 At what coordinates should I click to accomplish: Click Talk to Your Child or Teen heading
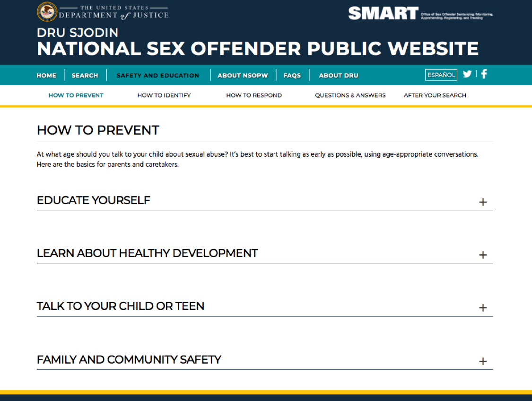(121, 306)
